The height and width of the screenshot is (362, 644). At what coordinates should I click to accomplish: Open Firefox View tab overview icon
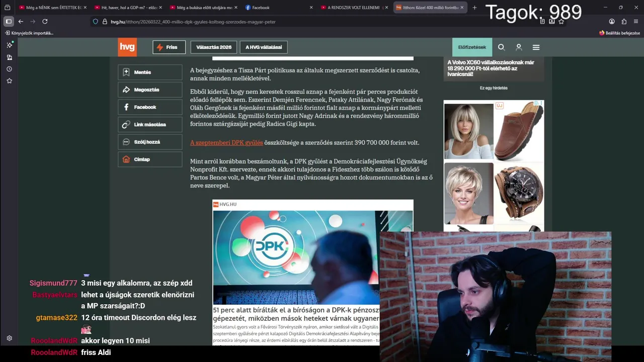pos(7,8)
